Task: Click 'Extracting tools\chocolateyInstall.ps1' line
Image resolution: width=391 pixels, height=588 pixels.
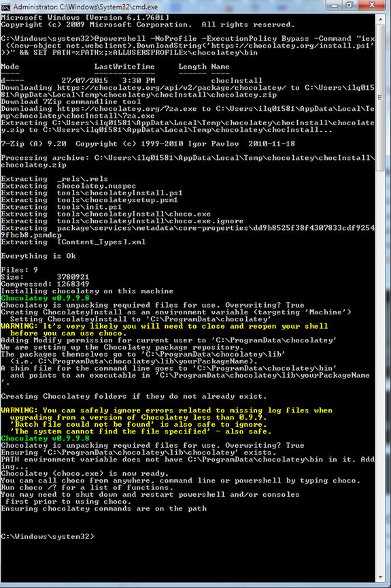Action: (92, 193)
